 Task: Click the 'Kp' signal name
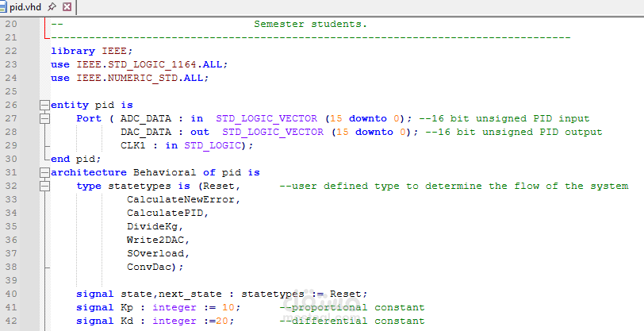click(127, 307)
